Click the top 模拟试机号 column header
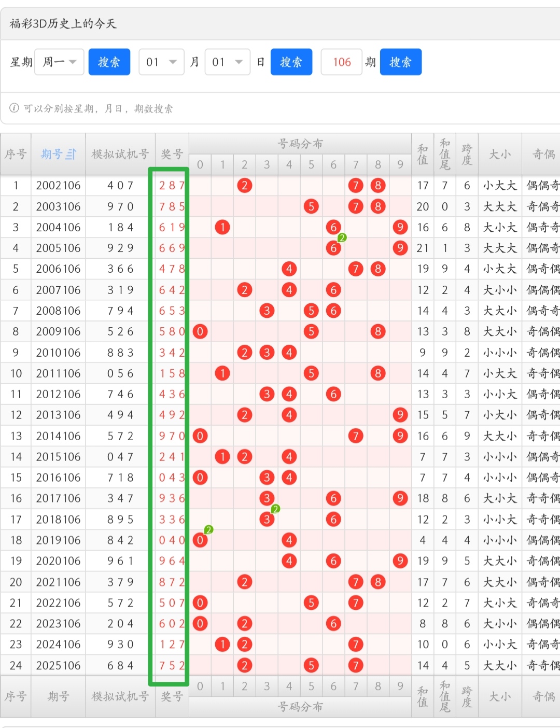Image resolution: width=560 pixels, height=728 pixels. pyautogui.click(x=120, y=154)
